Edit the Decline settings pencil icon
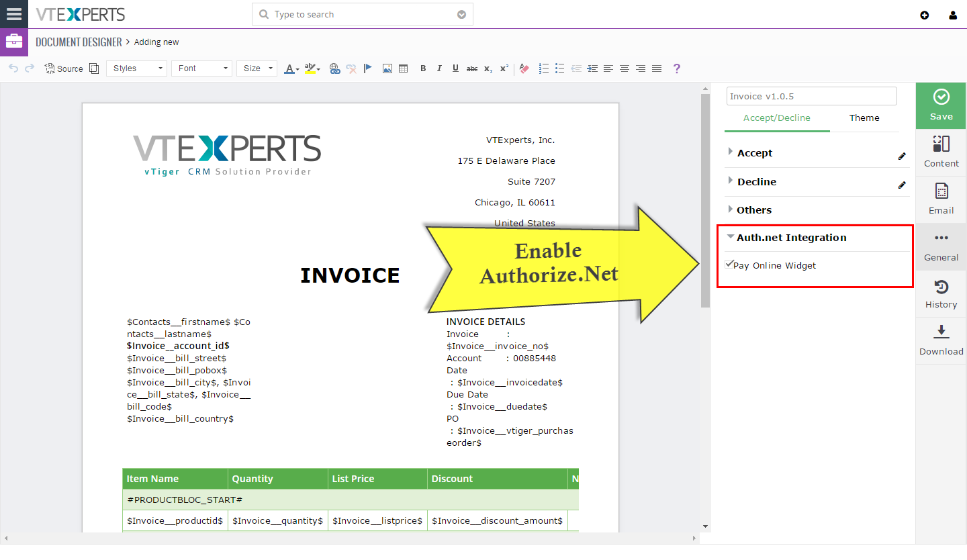The height and width of the screenshot is (560, 967). coord(902,185)
